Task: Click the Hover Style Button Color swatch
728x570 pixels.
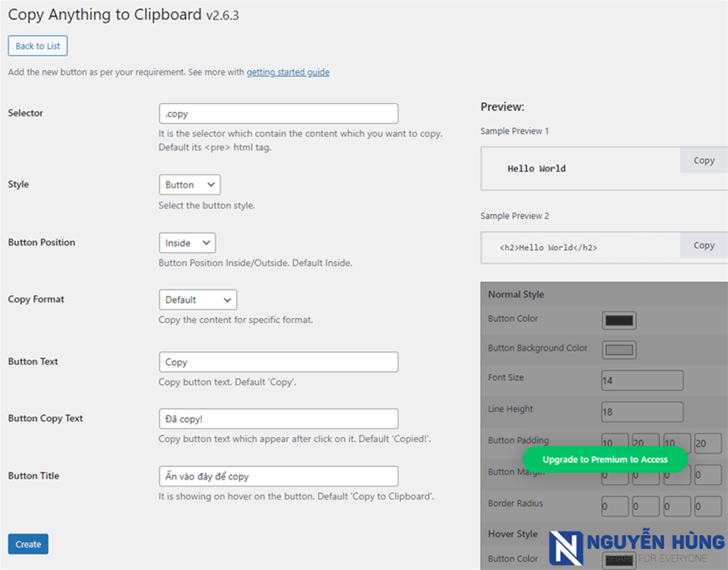Action: (618, 560)
